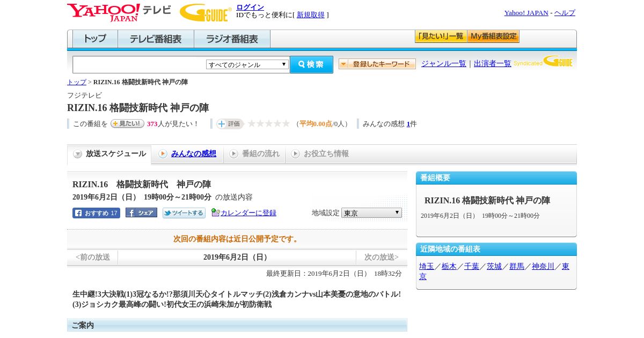Viewport: 644px width, 338px height.
Task: Click the 栃木 region link
Action: [449, 266]
